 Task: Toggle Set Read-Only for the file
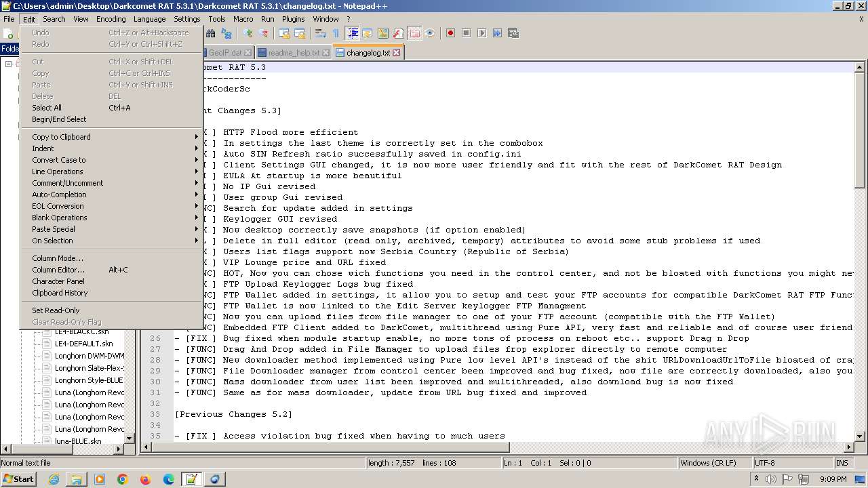(112, 310)
